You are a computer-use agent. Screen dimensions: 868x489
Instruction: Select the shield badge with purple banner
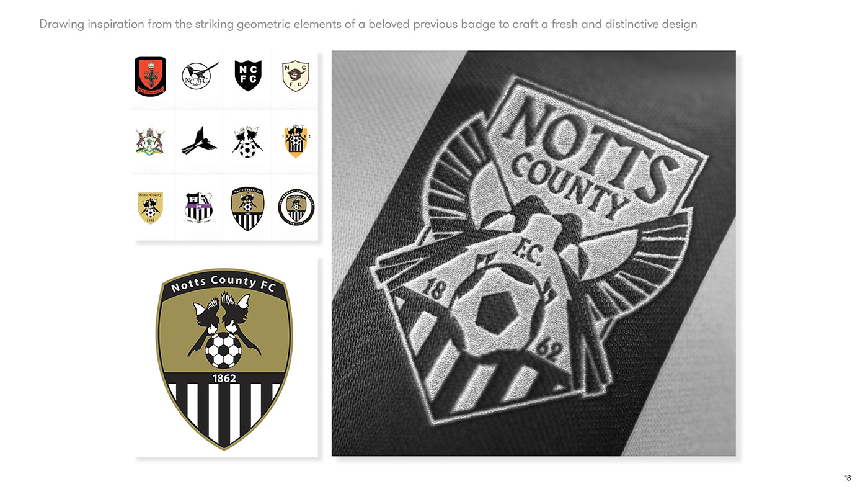tap(199, 207)
